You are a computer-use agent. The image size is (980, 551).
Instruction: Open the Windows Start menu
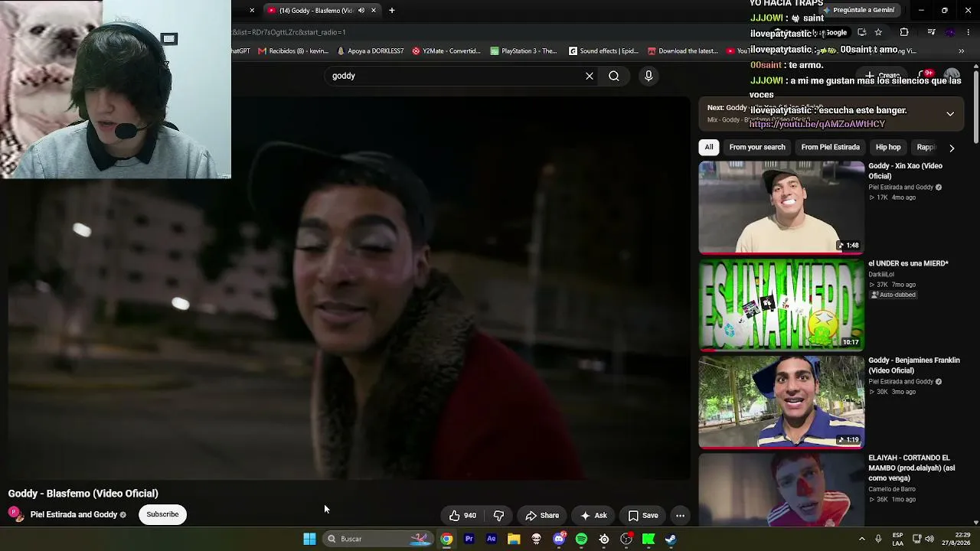pyautogui.click(x=309, y=539)
